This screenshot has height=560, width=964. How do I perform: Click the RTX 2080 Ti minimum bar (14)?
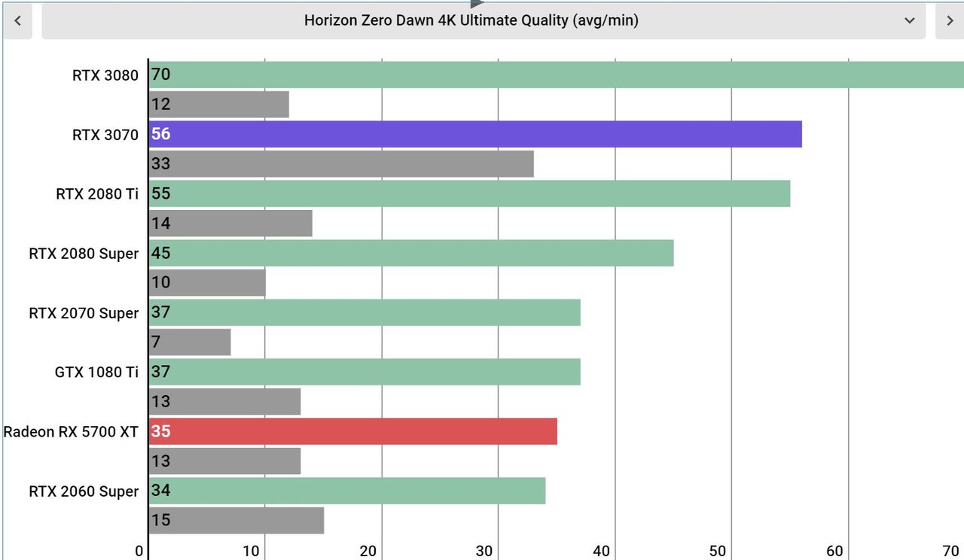230,223
